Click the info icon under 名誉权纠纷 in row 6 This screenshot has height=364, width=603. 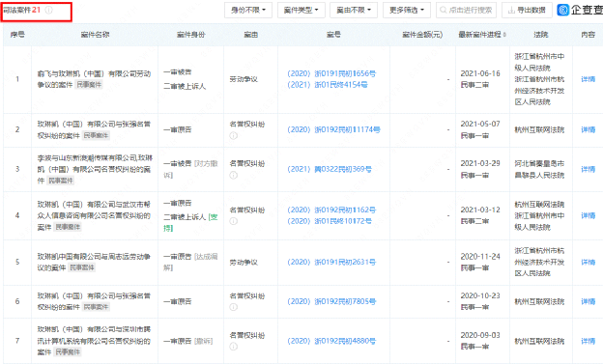click(234, 307)
